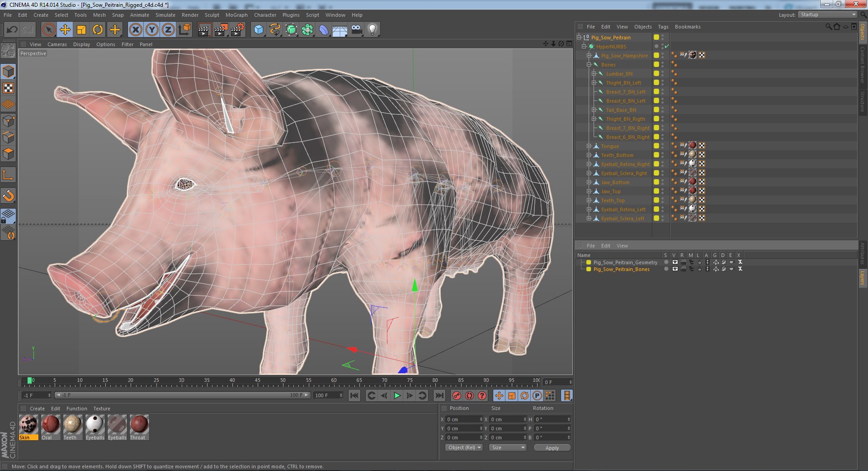Viewport: 868px width, 471px height.
Task: Open the spline pen tools icon
Action: (x=275, y=30)
